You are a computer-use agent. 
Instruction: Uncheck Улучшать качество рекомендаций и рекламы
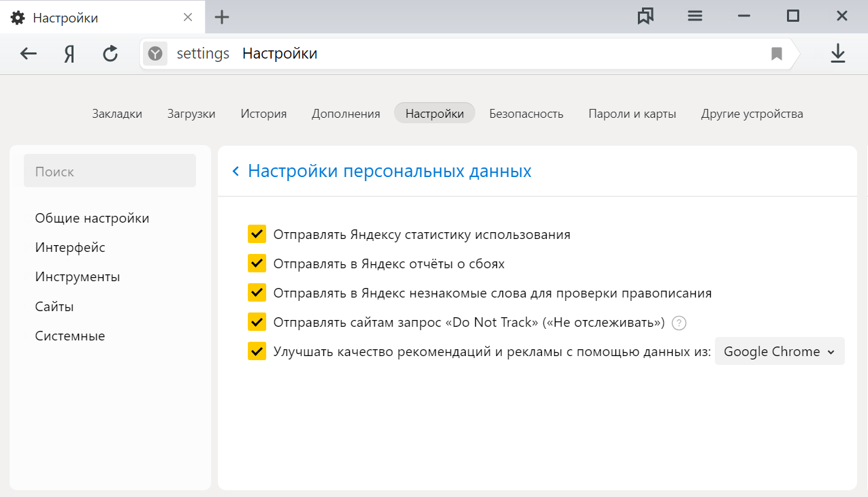257,351
